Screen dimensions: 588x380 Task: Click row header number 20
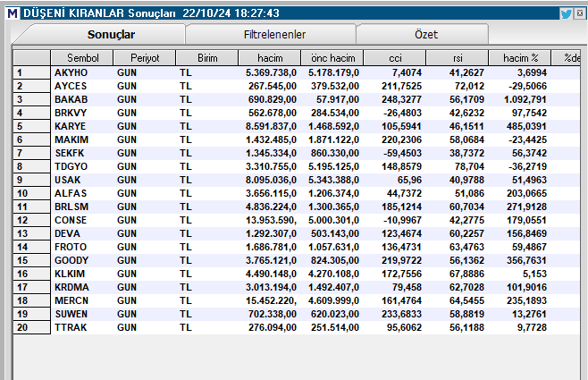pos(31,327)
